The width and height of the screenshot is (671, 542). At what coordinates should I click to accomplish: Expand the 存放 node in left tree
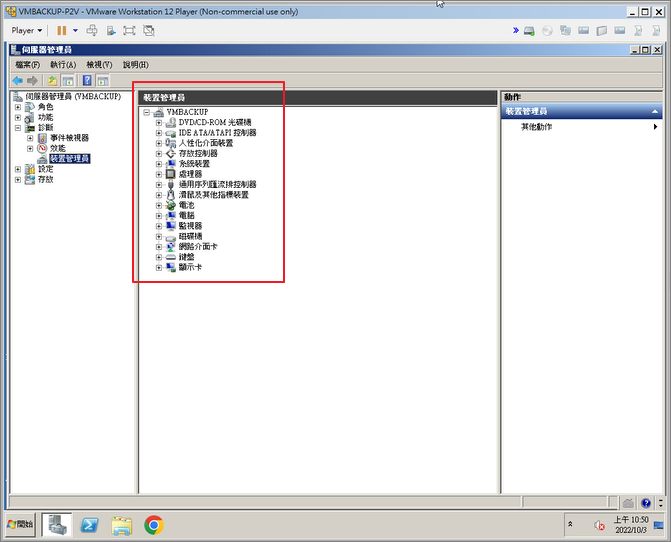(18, 179)
